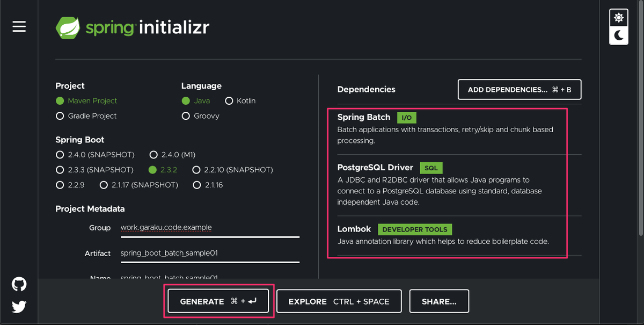Viewport: 644px width, 325px height.
Task: Open the Twitter bird icon link
Action: tap(19, 306)
